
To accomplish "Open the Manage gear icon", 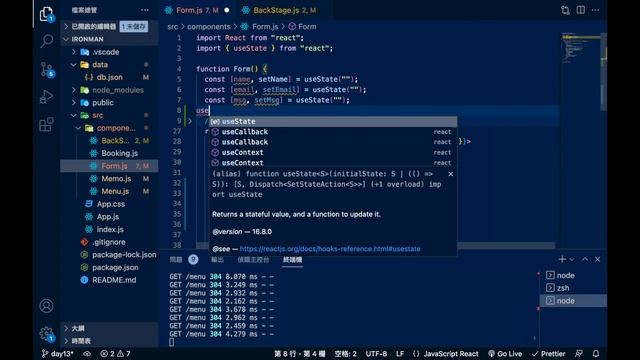I will click(47, 334).
